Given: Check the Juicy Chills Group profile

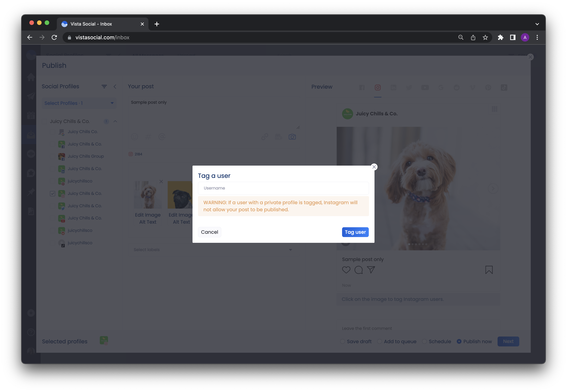Looking at the screenshot, I should pos(53,156).
